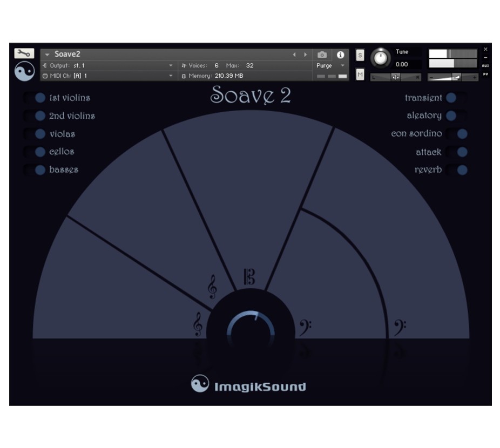Collapse the Soave2 instrument header
Viewport: 500px width, 448px height.
[46, 54]
